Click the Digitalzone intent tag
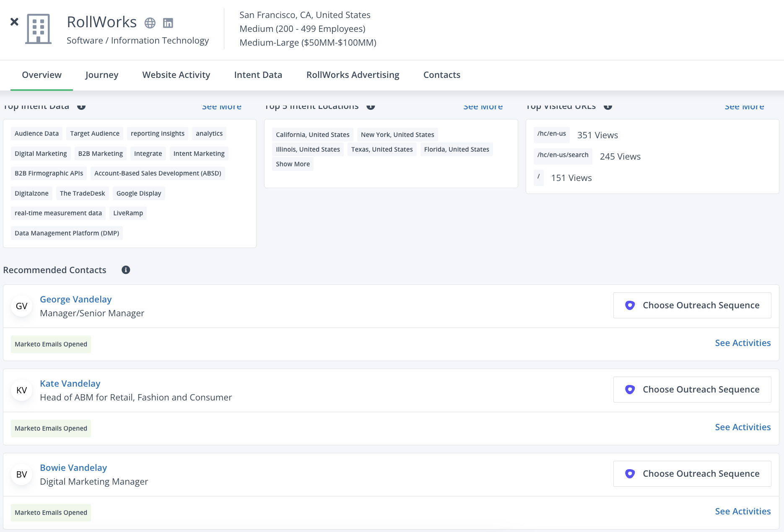 tap(31, 194)
